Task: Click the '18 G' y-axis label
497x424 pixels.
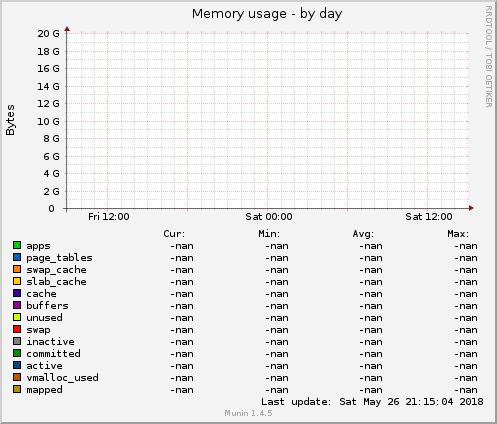Action: click(48, 51)
